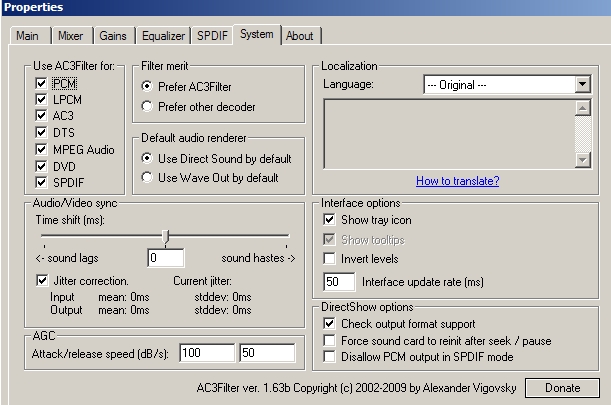Screen dimensions: 611x405
Task: Click the Donate button
Action: [562, 388]
